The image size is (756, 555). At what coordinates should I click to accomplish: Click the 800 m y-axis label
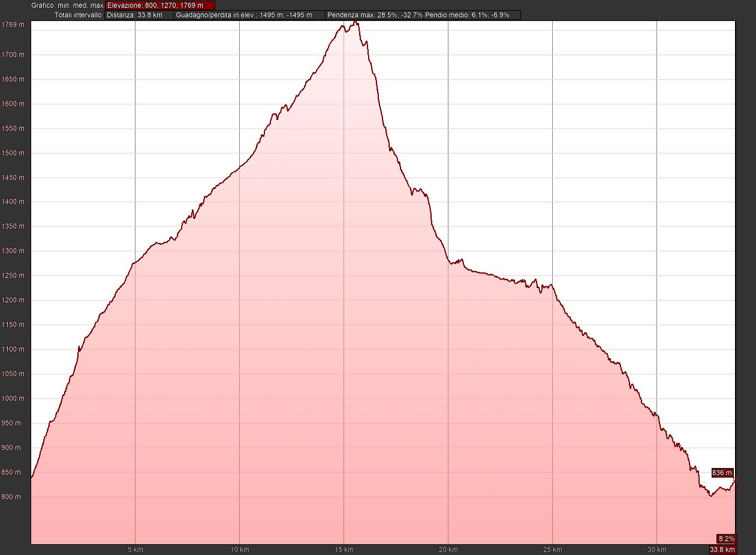tap(13, 497)
